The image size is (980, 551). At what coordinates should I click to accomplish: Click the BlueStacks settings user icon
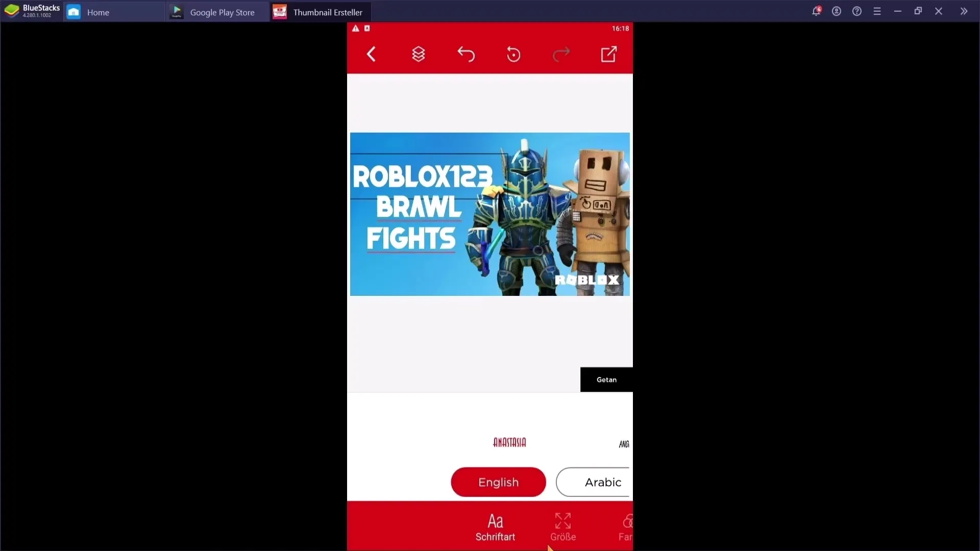click(x=837, y=10)
